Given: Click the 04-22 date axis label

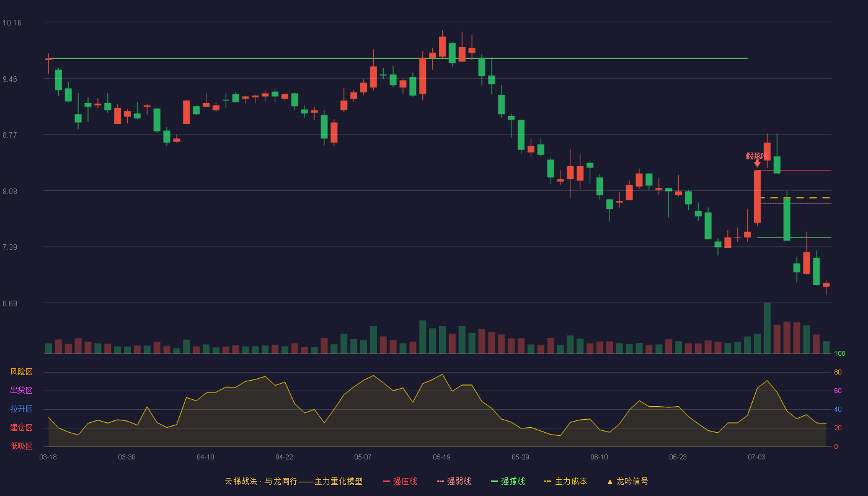Looking at the screenshot, I should 284,457.
